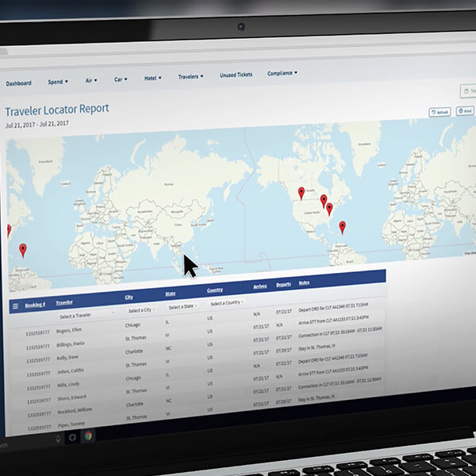Open the Select a City filter dropdown
This screenshot has width=476, height=476.
click(141, 310)
